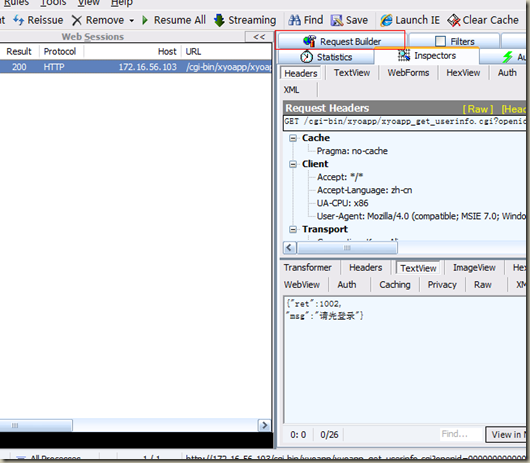Click the AutoResponder lightning icon
This screenshot has width=530, height=463.
pos(507,57)
